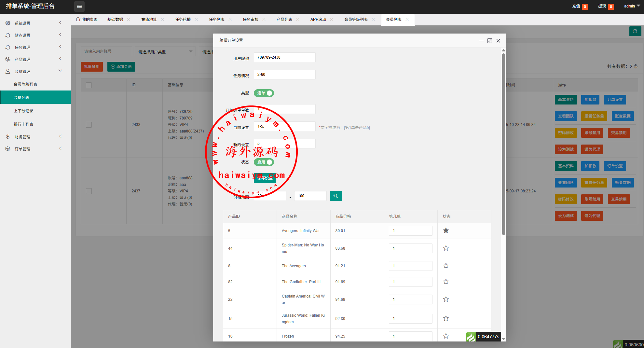Image resolution: width=644 pixels, height=348 pixels.
Task: Click the 添加会员 button
Action: (121, 67)
